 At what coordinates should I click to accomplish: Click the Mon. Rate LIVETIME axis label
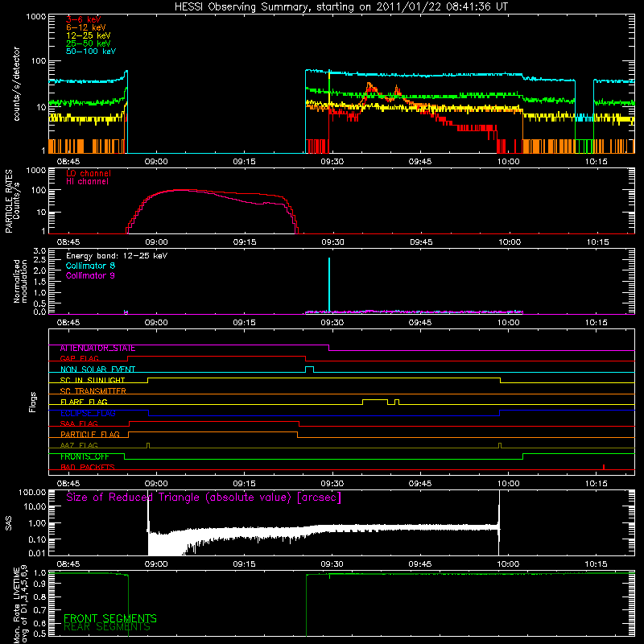[x=21, y=605]
